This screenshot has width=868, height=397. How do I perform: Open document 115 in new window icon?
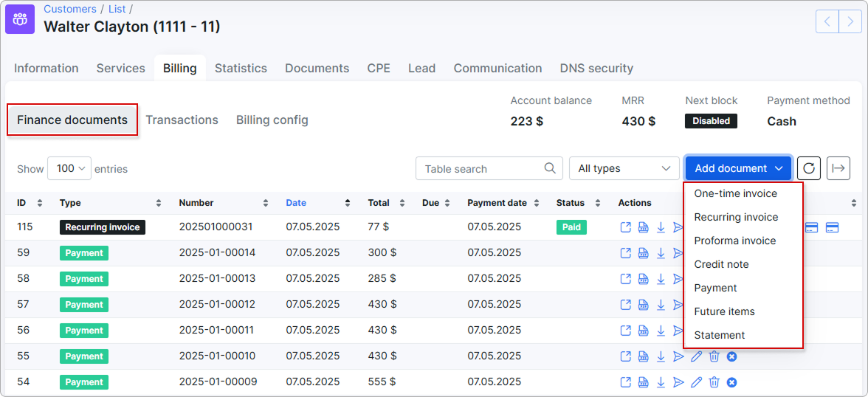(626, 227)
